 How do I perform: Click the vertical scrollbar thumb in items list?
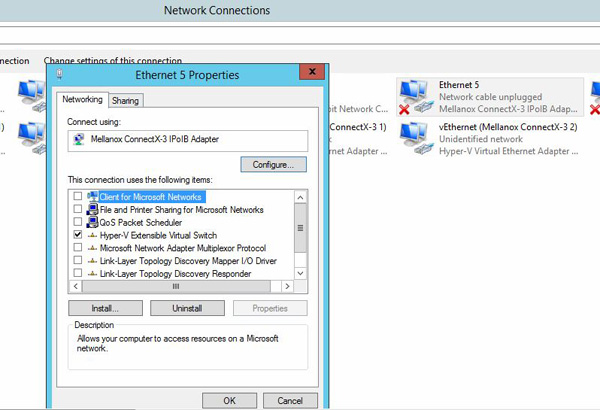(x=300, y=228)
